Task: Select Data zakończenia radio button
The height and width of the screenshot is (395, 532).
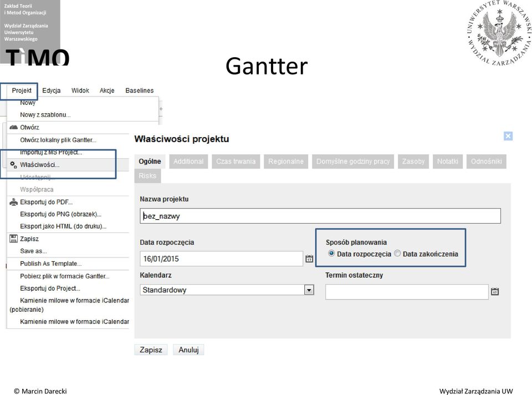Action: click(x=397, y=254)
